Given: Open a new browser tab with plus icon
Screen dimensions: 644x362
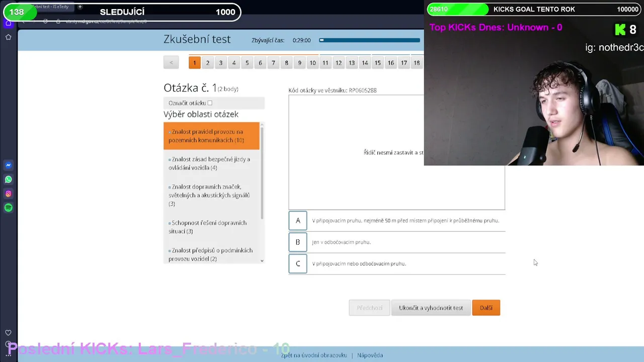Looking at the screenshot, I should coord(79,7).
